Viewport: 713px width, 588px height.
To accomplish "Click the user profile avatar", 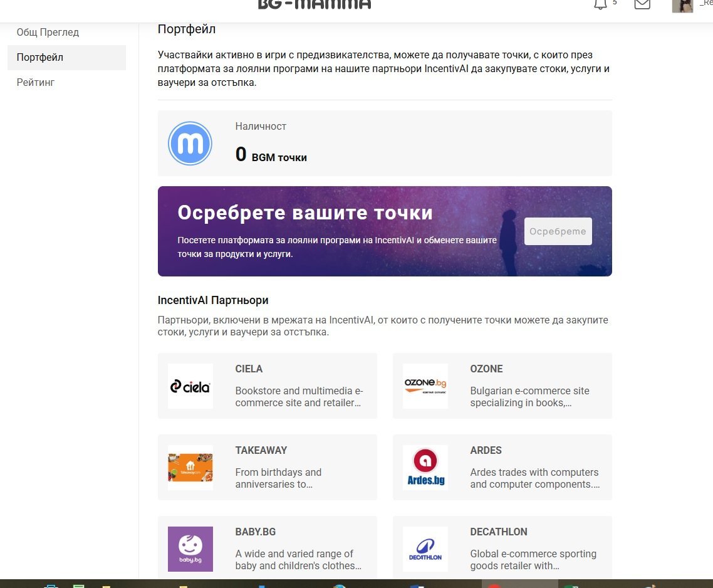I will click(x=682, y=6).
